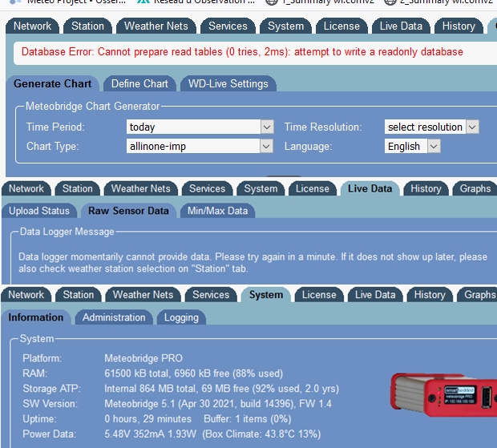
Task: Open License tab in System Information panel
Action: (x=319, y=295)
